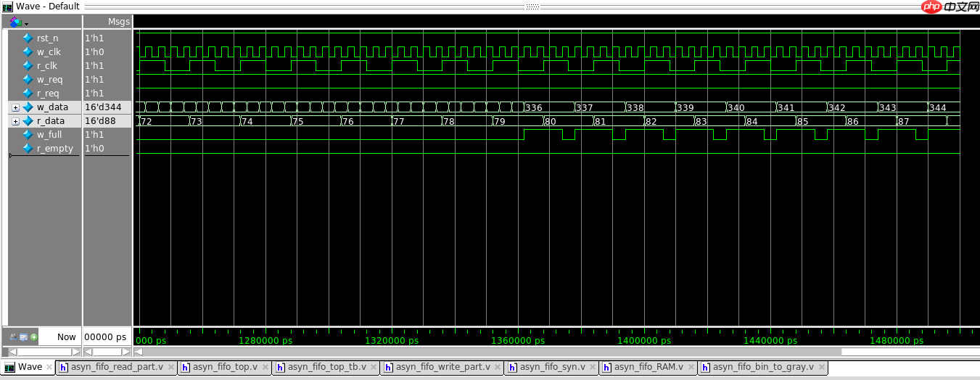The width and height of the screenshot is (980, 380).
Task: Open the asyn_fifo_RAM.v tab
Action: pos(648,368)
